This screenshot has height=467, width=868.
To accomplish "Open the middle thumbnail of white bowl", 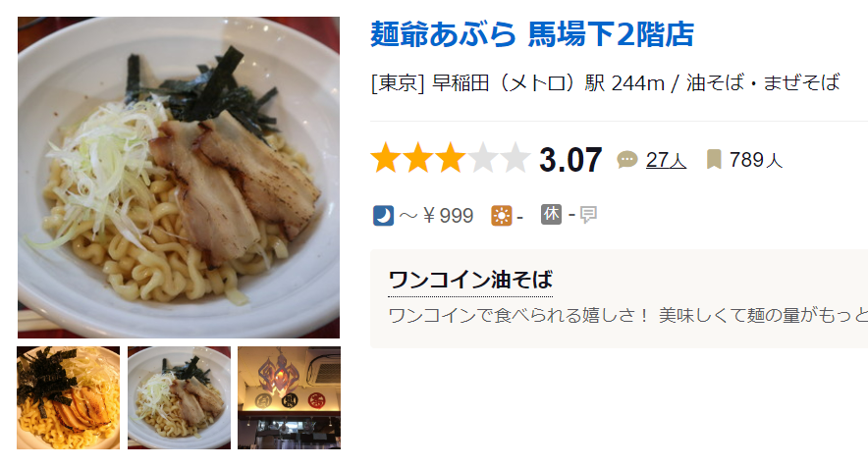I will (179, 398).
